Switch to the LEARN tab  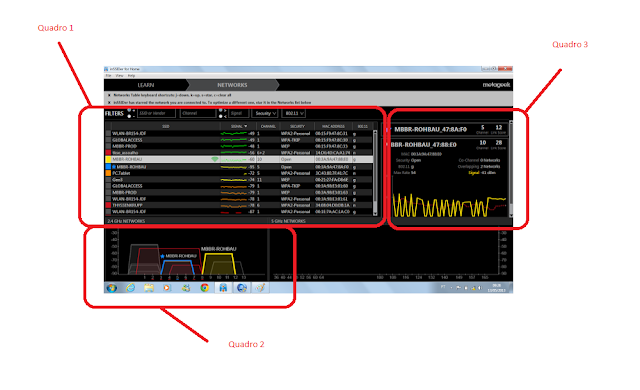(x=146, y=85)
